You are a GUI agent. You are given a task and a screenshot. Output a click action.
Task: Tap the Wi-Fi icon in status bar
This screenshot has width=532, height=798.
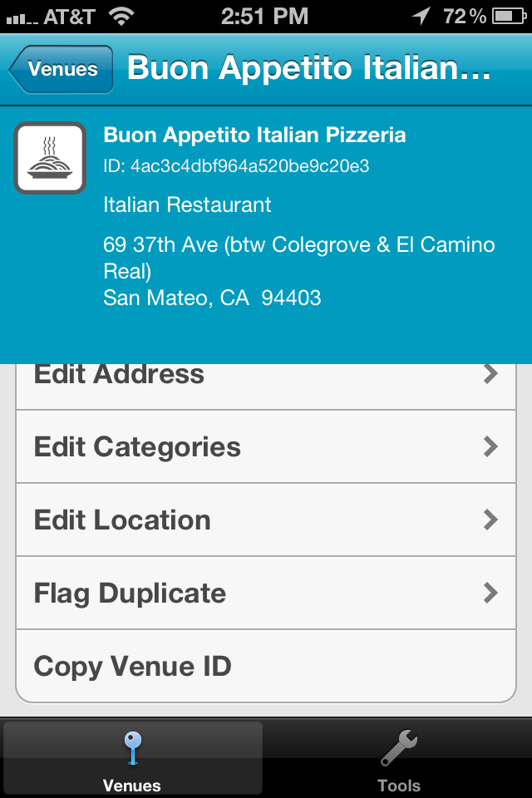(x=121, y=17)
